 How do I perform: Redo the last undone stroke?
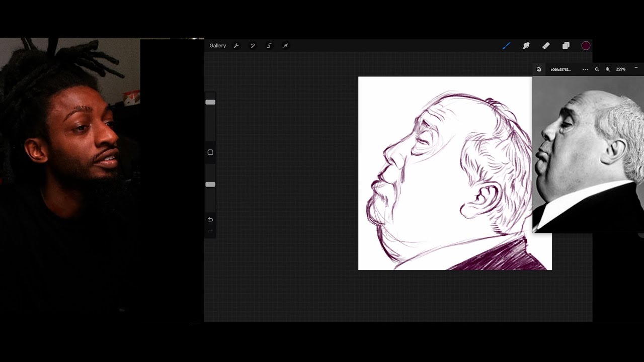pyautogui.click(x=210, y=232)
